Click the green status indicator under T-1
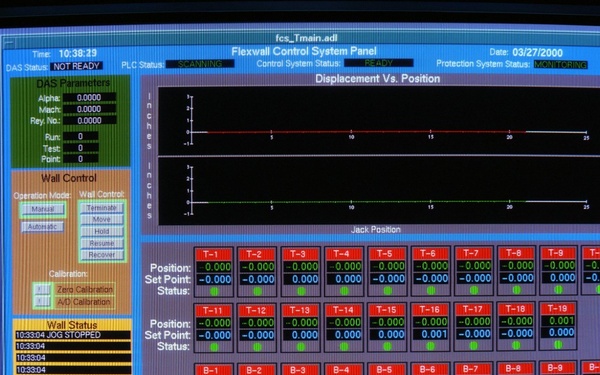Image resolution: width=600 pixels, height=375 pixels. point(214,292)
